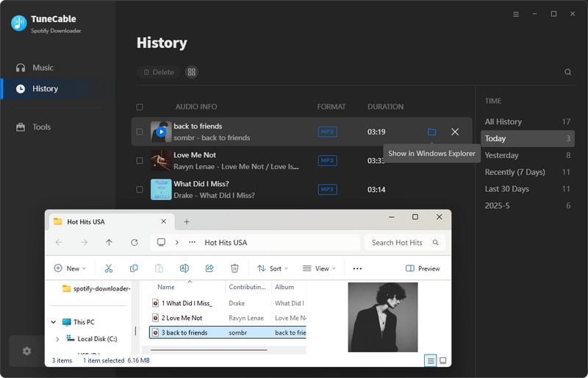This screenshot has height=378, width=588.
Task: Select file 1 What Did I Miss_
Action: click(228, 303)
